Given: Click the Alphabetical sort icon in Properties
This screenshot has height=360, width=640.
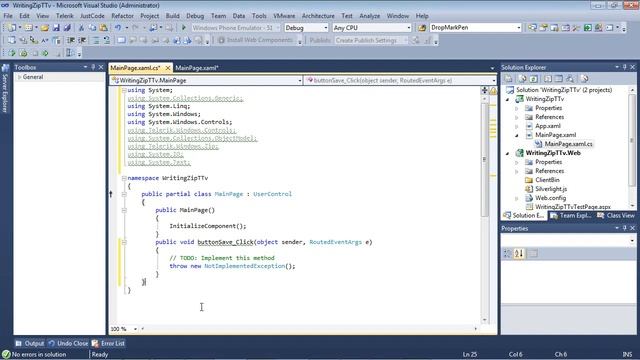Looking at the screenshot, I should click(519, 253).
